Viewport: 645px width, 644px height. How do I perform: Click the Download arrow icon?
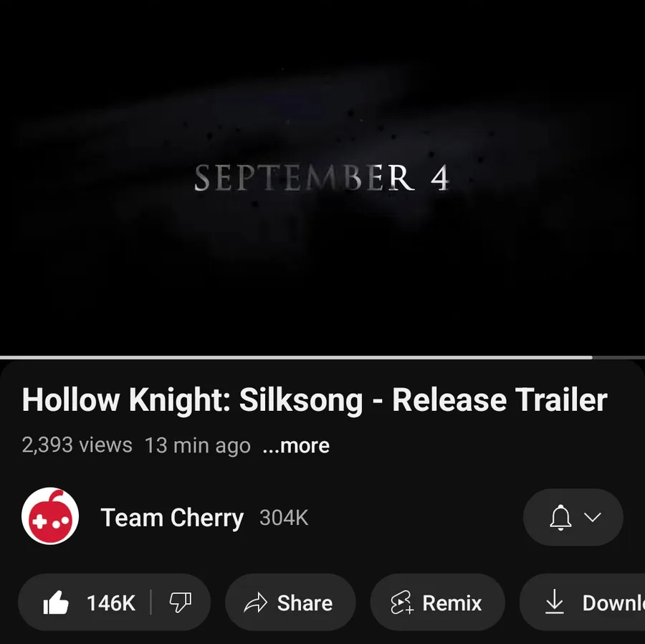(555, 602)
